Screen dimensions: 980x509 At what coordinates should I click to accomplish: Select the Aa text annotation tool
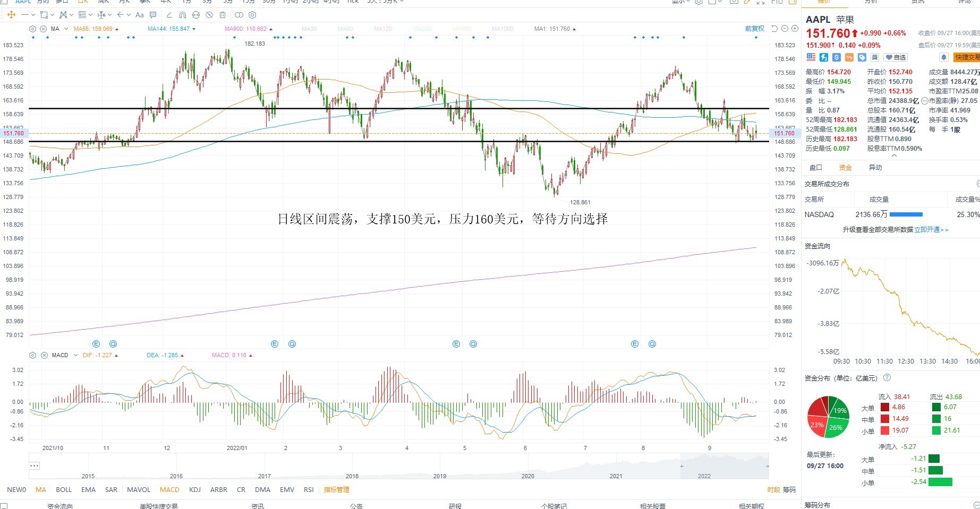(x=139, y=15)
